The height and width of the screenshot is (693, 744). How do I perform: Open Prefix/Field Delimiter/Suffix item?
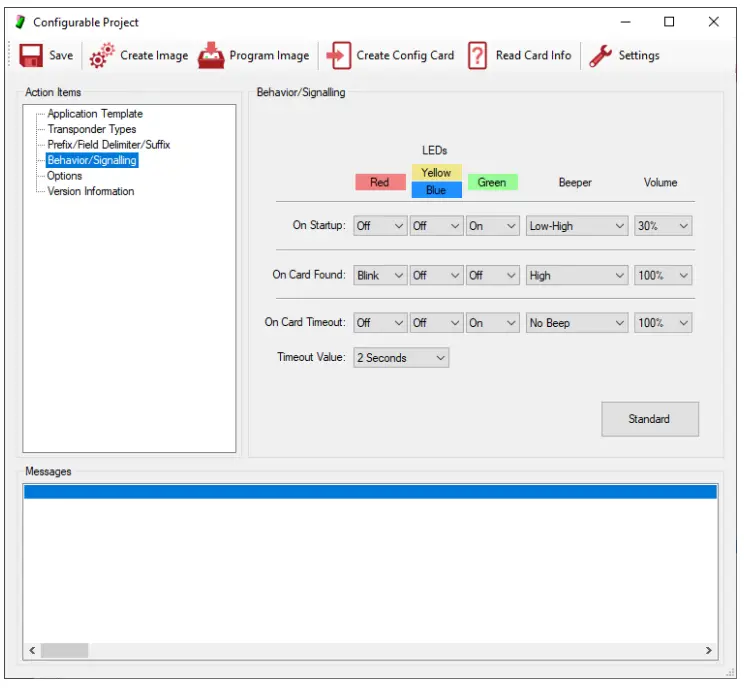(x=109, y=145)
